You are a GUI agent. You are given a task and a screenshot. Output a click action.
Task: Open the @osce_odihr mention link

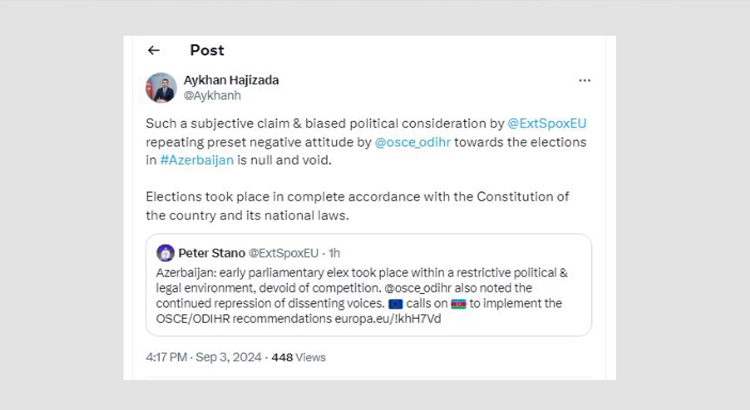point(413,142)
